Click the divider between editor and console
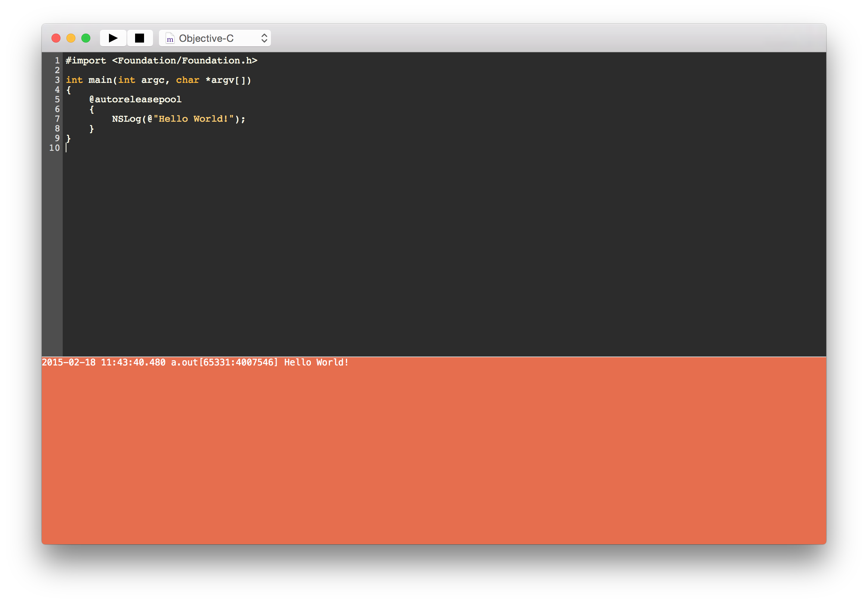This screenshot has height=604, width=868. [434, 356]
